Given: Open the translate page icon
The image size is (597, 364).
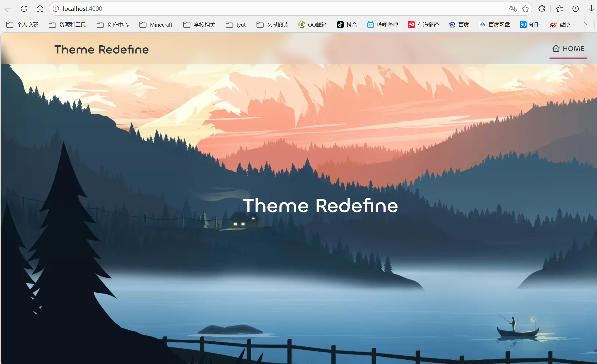Looking at the screenshot, I should 513,9.
